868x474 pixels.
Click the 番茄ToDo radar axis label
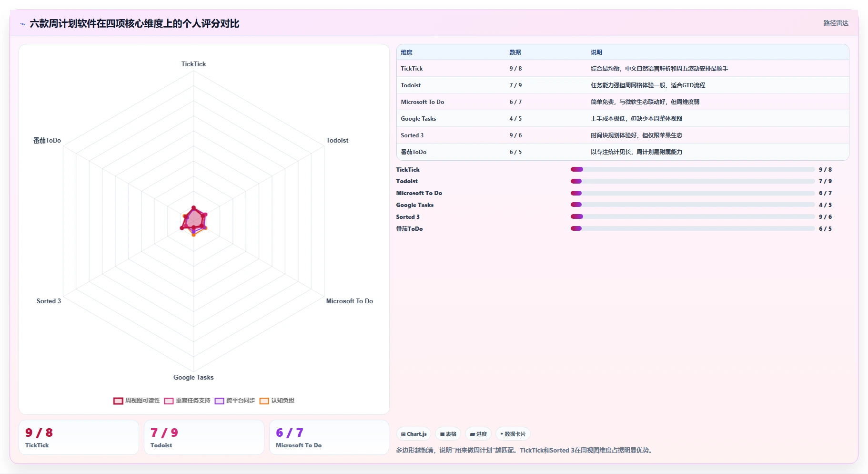[47, 140]
